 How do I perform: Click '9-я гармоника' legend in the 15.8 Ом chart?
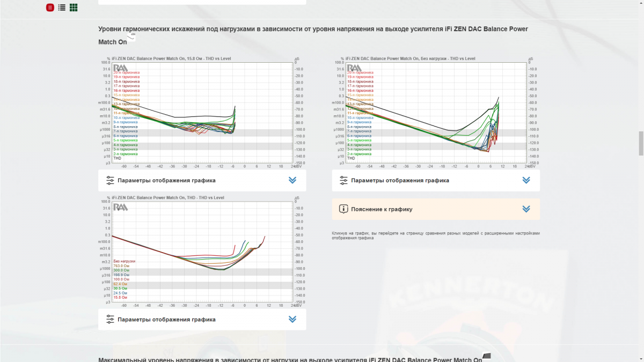coord(125,122)
